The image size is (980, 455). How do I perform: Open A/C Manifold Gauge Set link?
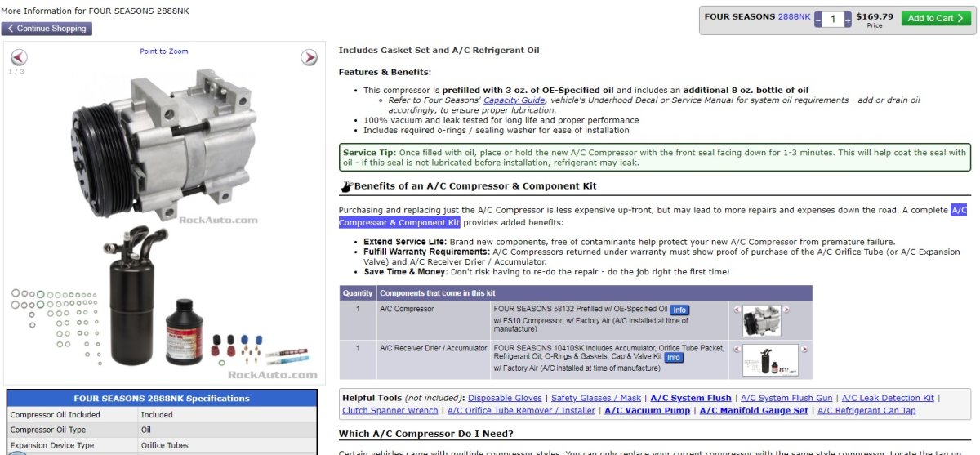click(x=754, y=410)
